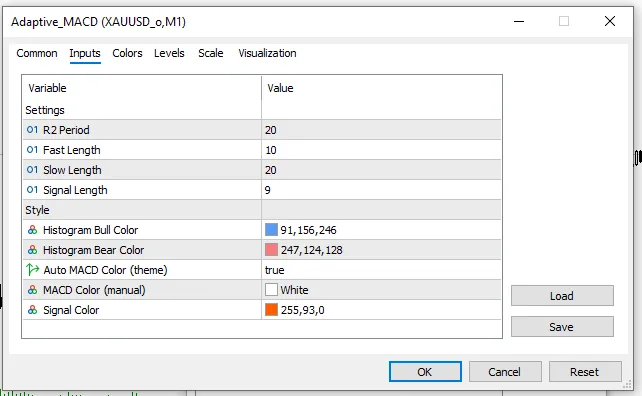Click the blue Histogram Bull Color swatch
Image resolution: width=642 pixels, height=396 pixels.
click(x=271, y=229)
